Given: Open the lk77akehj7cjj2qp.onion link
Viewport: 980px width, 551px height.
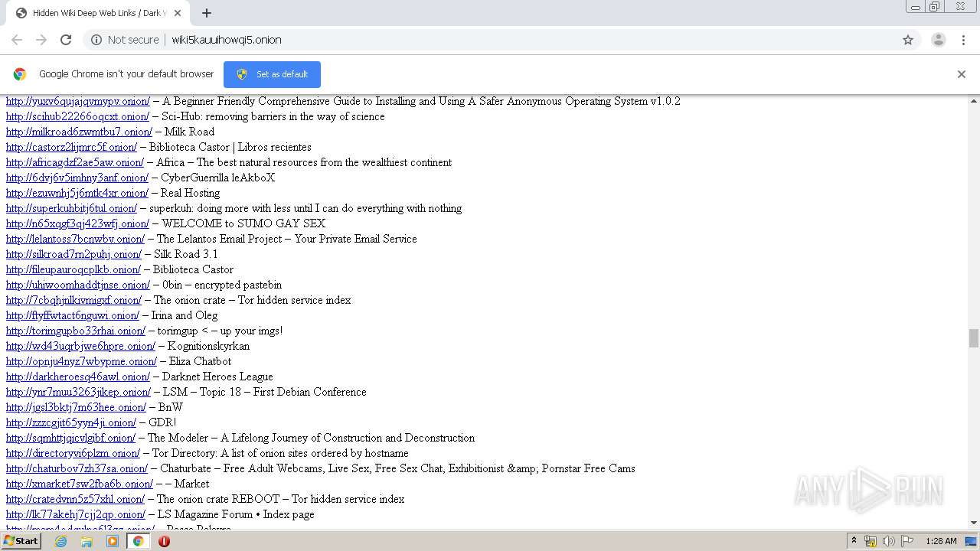Looking at the screenshot, I should [x=76, y=514].
